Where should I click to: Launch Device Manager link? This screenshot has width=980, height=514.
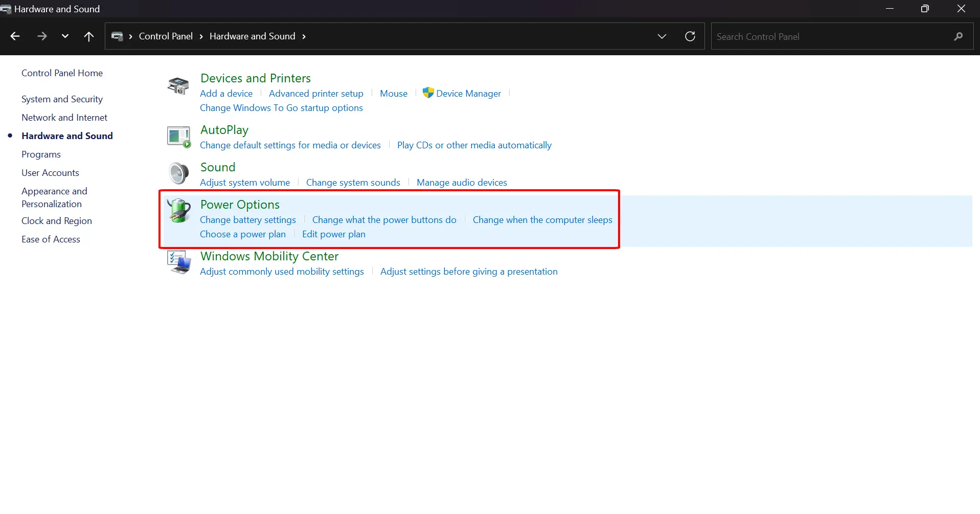pos(469,94)
